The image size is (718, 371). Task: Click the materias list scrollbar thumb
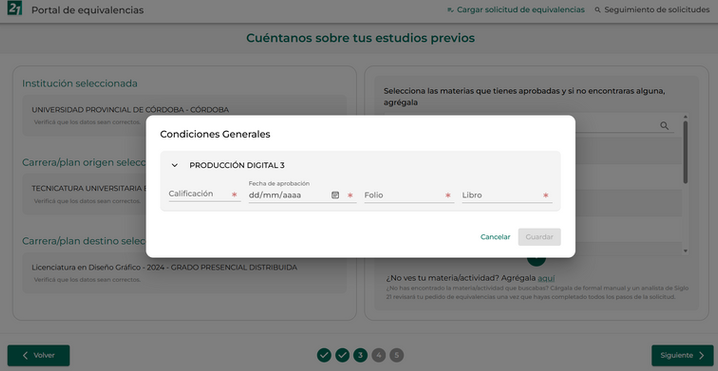685,152
